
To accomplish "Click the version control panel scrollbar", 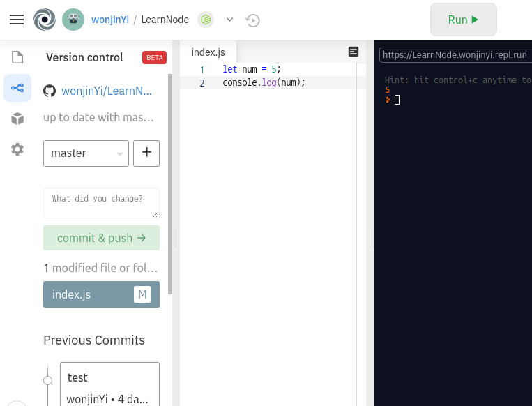I will [170, 184].
